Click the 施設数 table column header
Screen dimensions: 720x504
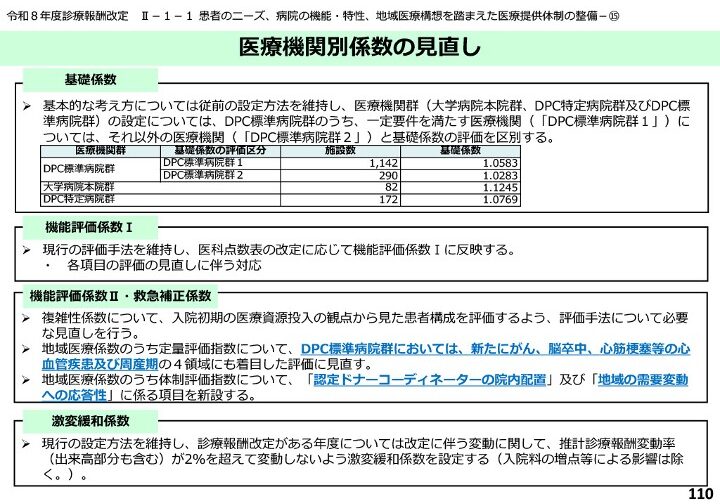[x=341, y=149]
